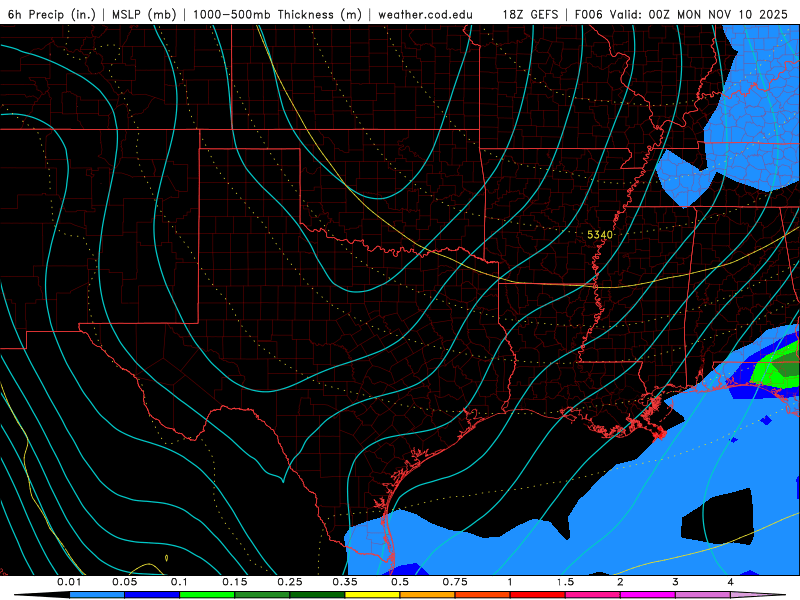Select the violet 3–4 legend swatch

click(703, 595)
